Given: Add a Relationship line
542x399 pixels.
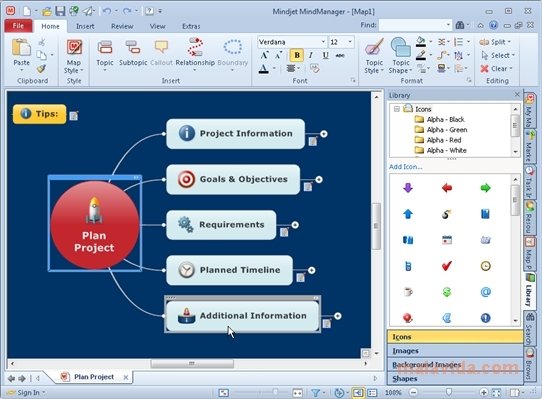Looking at the screenshot, I should (195, 55).
